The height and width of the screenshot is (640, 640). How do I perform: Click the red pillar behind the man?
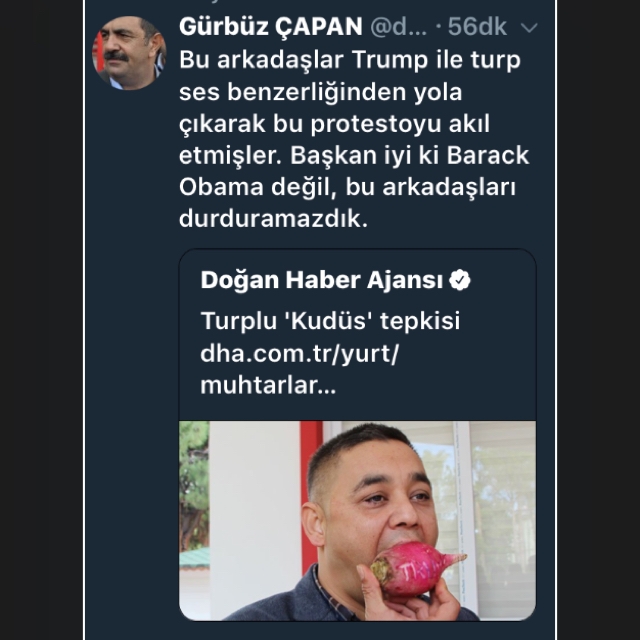point(311,490)
